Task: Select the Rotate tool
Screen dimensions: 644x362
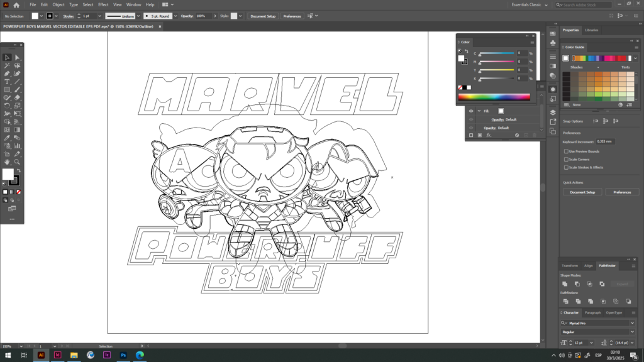Action: [x=7, y=106]
